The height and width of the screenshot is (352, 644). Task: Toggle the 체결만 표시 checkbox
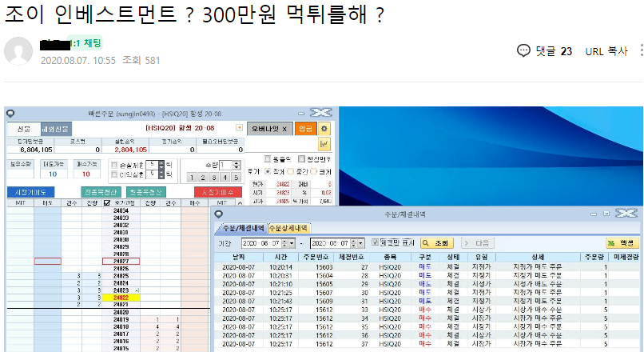pos(376,242)
